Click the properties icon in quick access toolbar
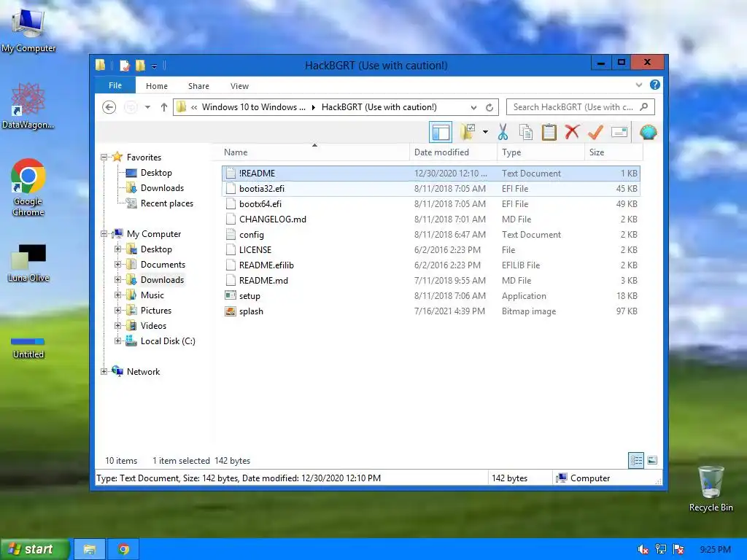This screenshot has height=560, width=747. (x=125, y=65)
